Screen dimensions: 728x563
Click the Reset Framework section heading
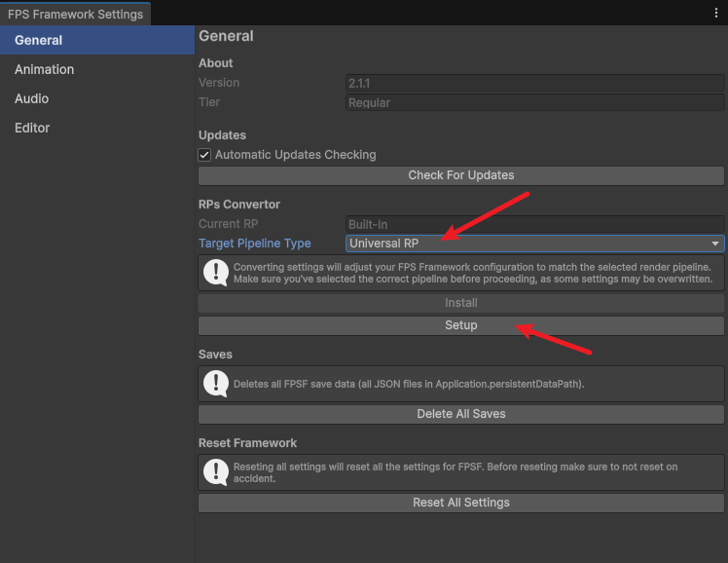coord(247,443)
